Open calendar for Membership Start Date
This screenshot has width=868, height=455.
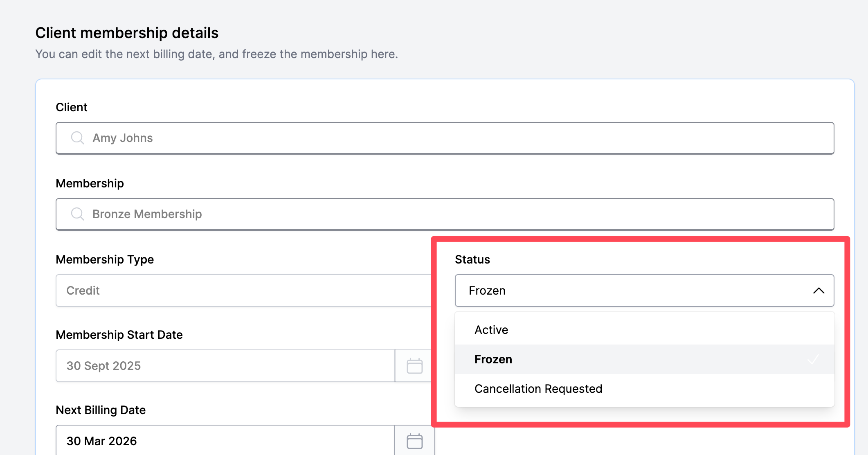click(x=414, y=366)
